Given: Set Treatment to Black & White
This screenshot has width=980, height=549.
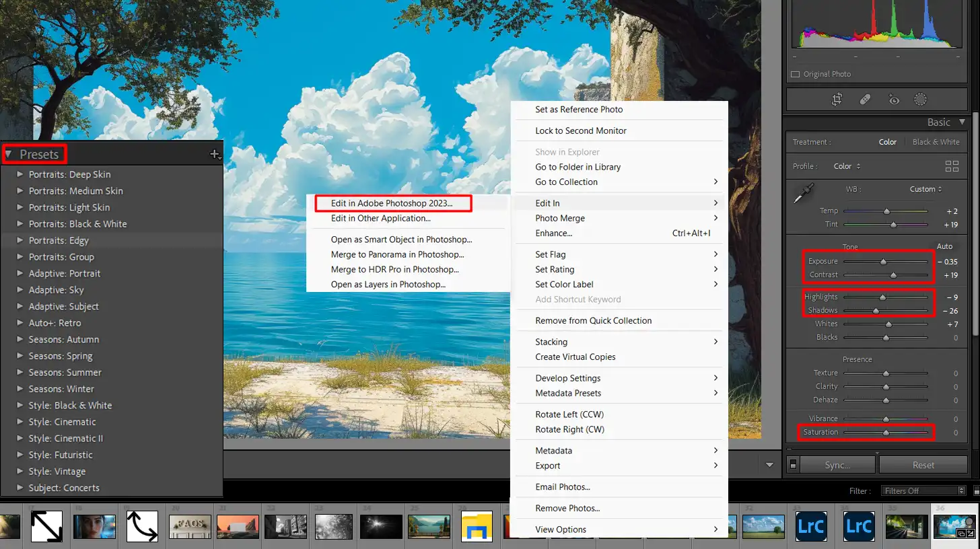Looking at the screenshot, I should click(x=936, y=142).
